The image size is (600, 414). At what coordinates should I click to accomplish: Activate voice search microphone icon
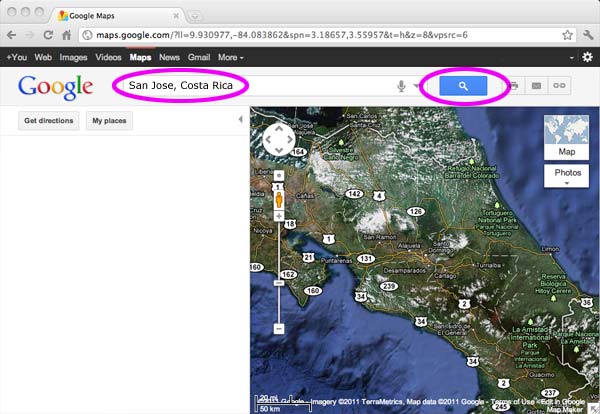401,86
